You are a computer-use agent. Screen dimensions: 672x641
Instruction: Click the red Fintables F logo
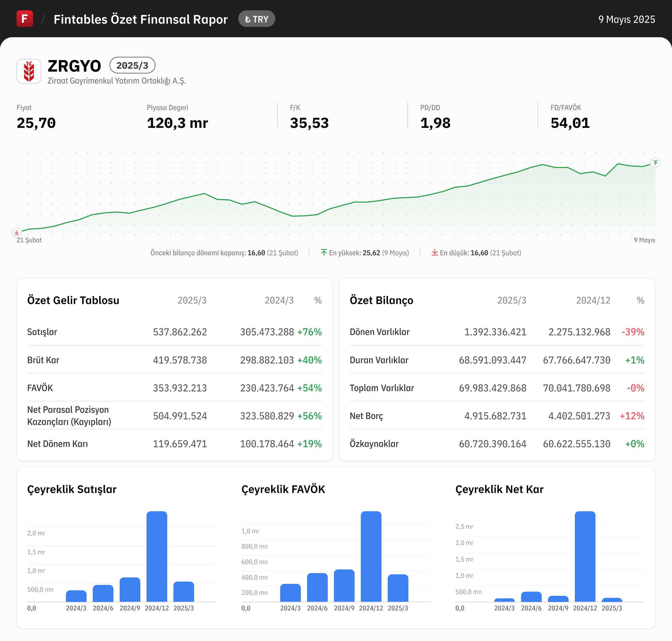coord(25,18)
